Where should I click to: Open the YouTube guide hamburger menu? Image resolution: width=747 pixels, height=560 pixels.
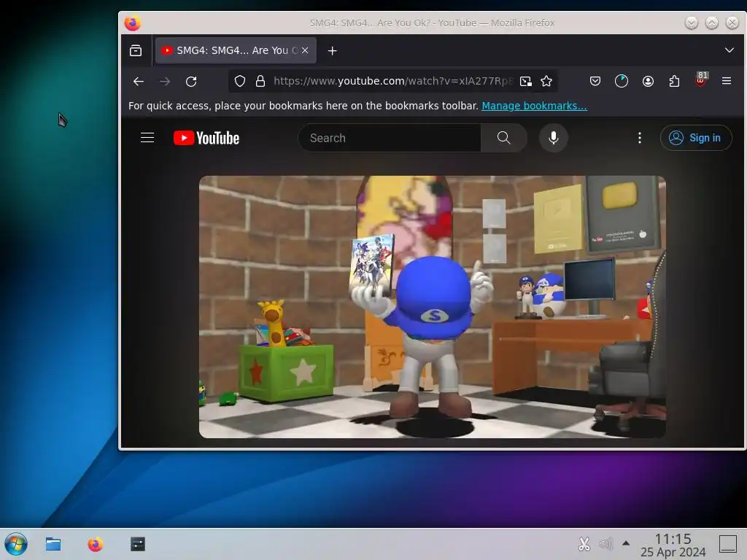click(x=147, y=138)
